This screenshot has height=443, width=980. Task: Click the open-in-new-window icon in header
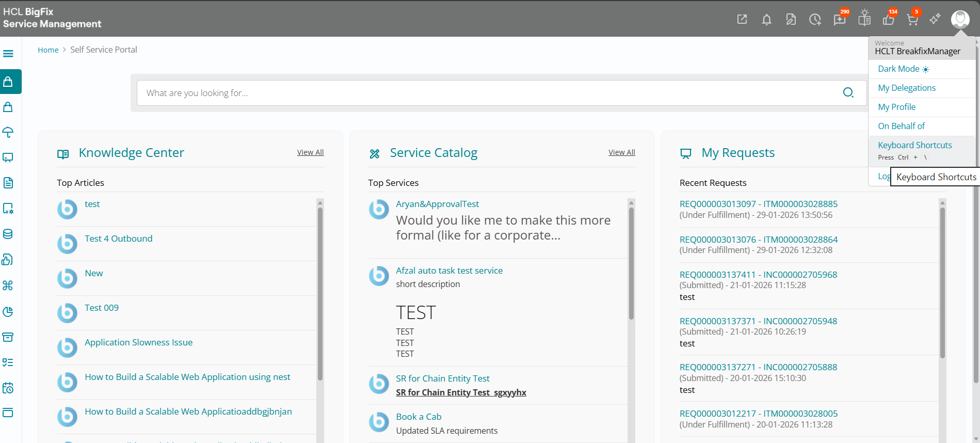[x=742, y=20]
